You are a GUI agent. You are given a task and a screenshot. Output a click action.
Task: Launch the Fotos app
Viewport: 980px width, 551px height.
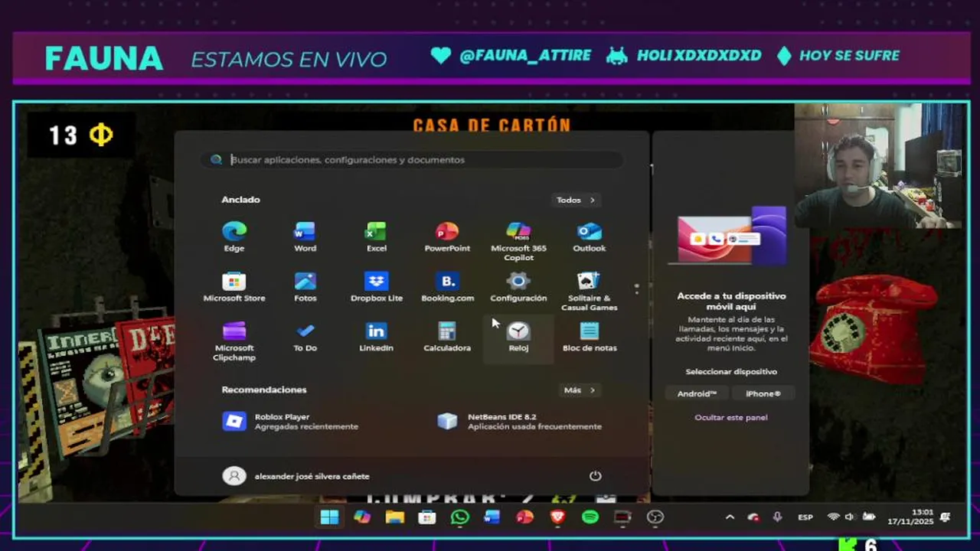tap(305, 287)
